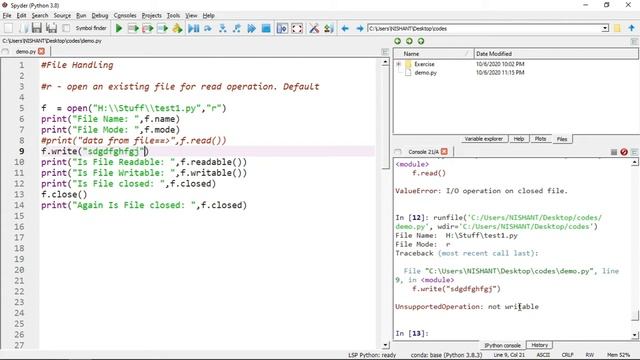Start debugging the file
Image resolution: width=640 pixels, height=360 pixels.
tap(193, 28)
